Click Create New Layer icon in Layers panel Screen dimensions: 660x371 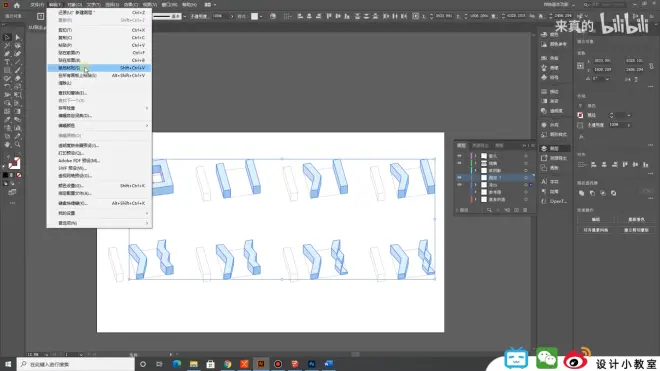coord(516,210)
